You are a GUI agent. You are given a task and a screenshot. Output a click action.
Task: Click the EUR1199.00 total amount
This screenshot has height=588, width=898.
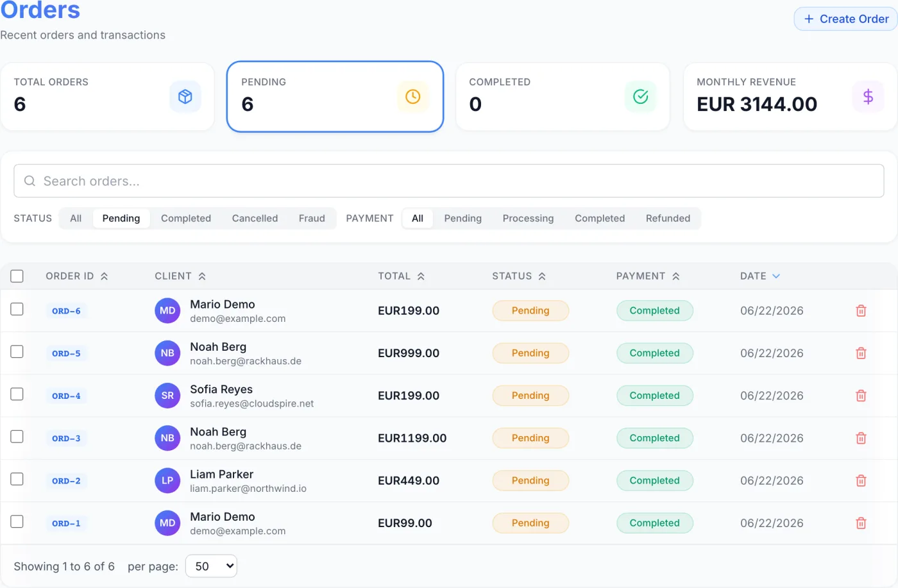point(412,439)
